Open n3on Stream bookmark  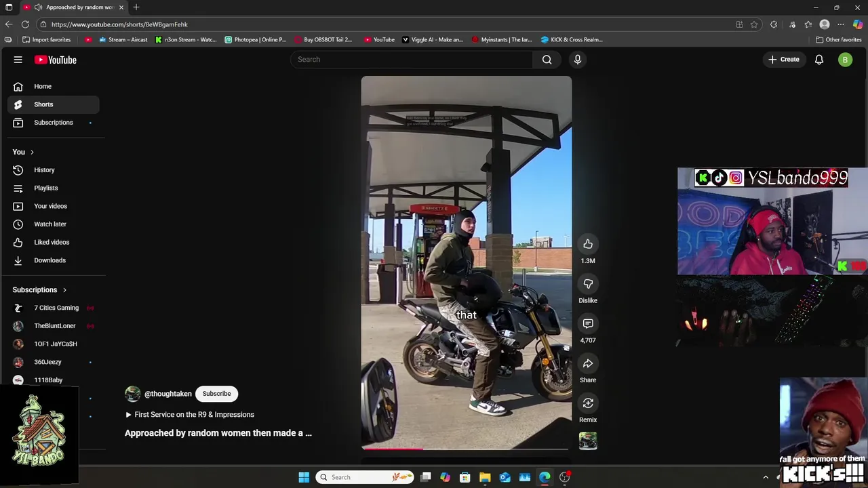pos(186,40)
